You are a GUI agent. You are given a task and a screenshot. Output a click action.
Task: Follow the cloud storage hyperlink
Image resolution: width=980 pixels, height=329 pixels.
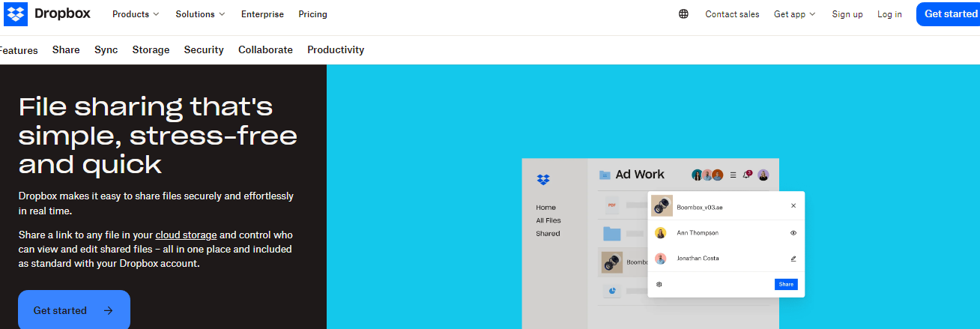186,235
